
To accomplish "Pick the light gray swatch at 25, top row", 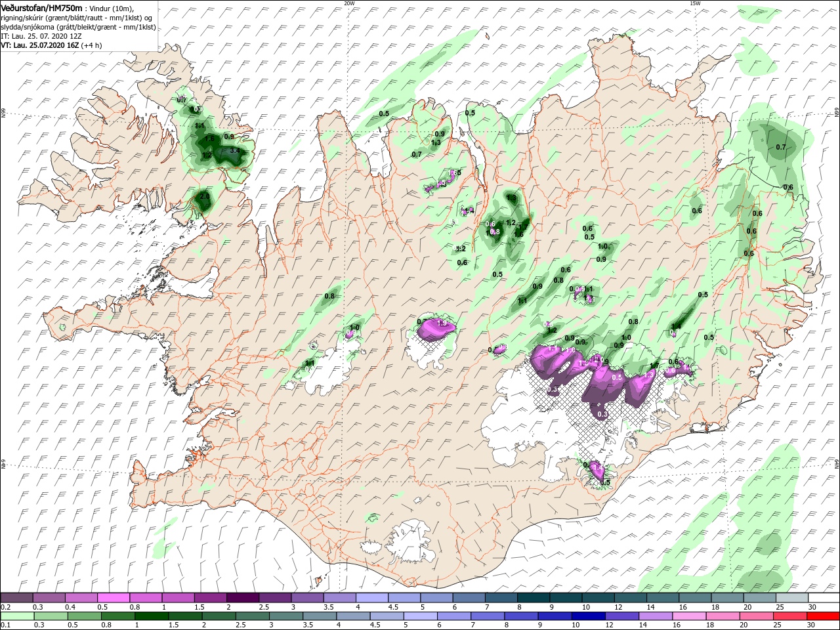I will point(791,598).
